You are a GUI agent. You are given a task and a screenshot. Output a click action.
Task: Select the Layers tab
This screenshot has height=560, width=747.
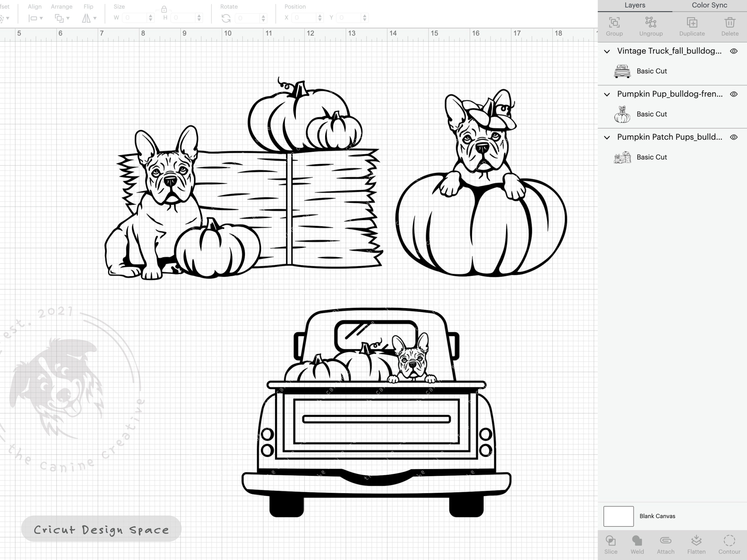coord(635,5)
